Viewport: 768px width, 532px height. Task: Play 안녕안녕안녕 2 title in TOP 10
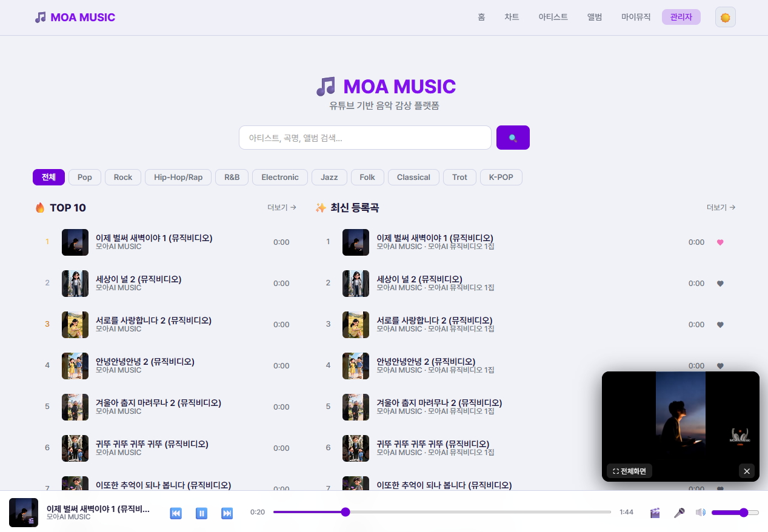(145, 361)
